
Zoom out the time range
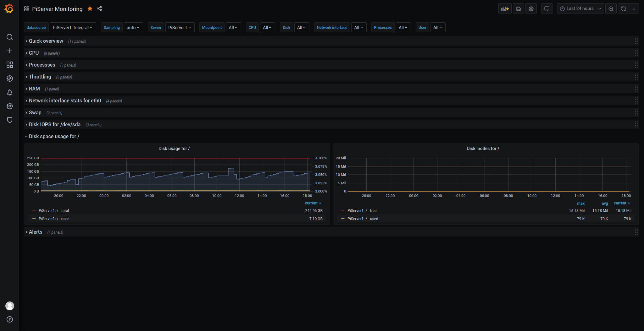coord(611,9)
